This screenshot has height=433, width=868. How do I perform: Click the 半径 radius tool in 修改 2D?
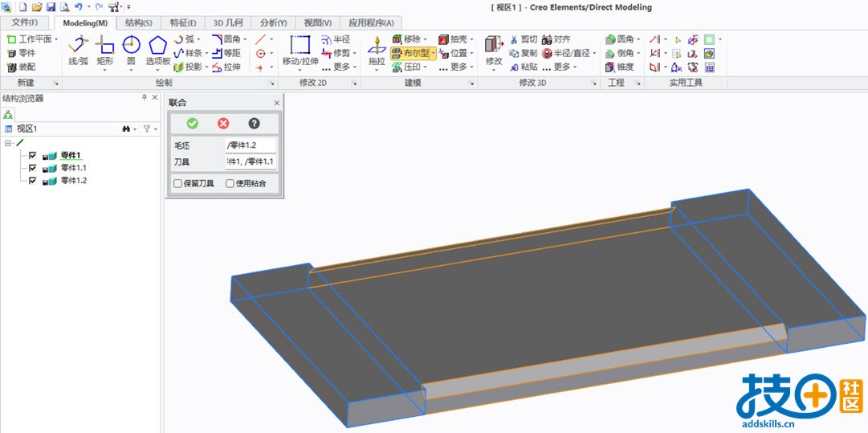pos(336,39)
